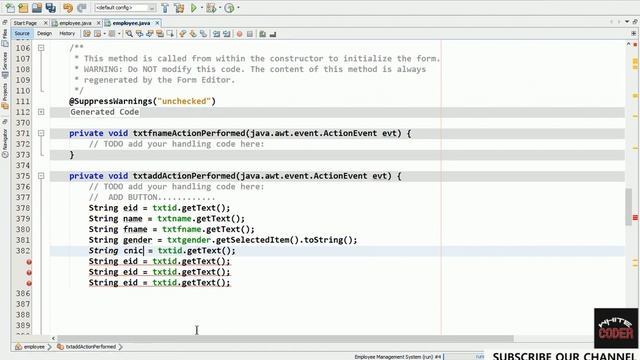Screen dimensions: 640x360
Task: Click the New Project toolbar icon
Action: 23,8
